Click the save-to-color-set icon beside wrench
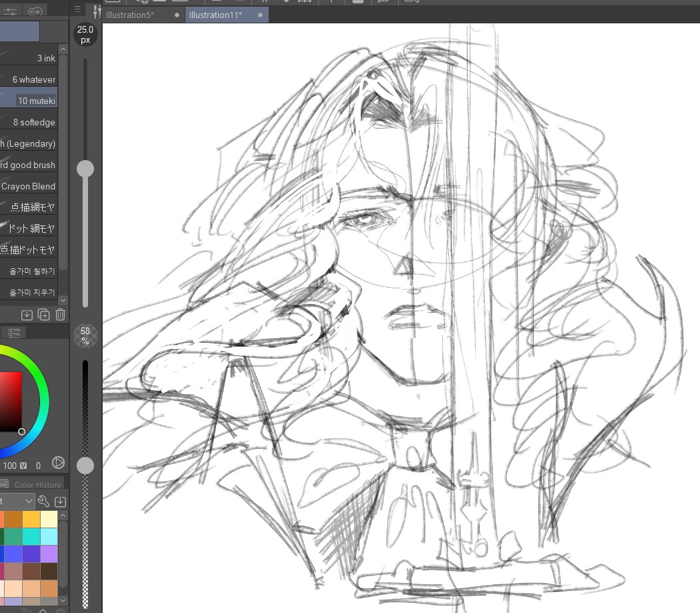Screen dimensions: 700x613 tap(60, 501)
